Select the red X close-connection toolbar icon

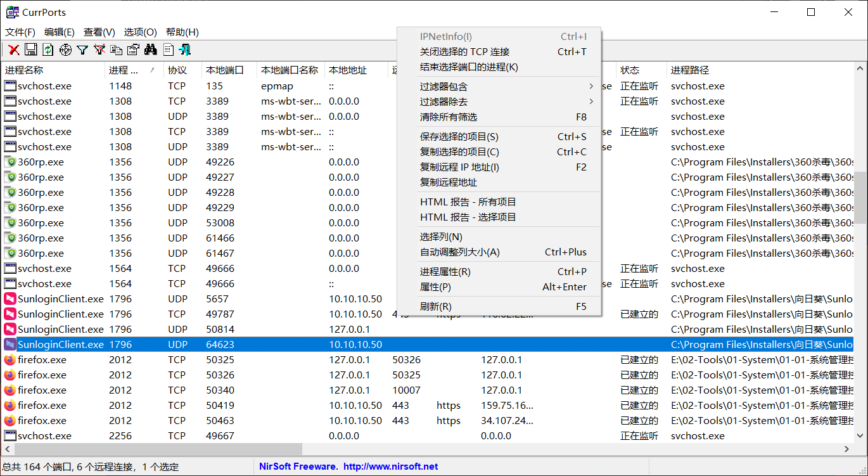[x=14, y=49]
